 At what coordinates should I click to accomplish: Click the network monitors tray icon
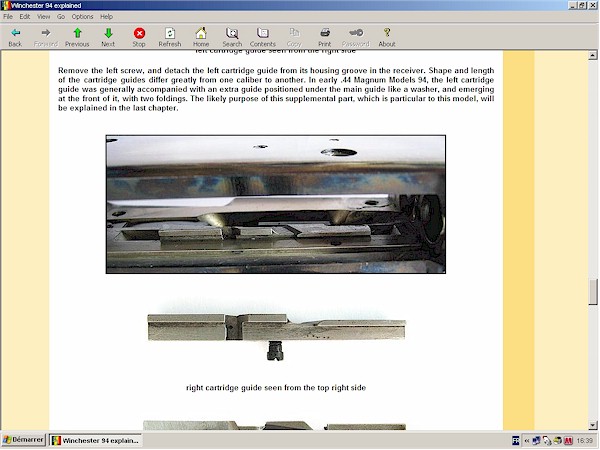(536, 441)
